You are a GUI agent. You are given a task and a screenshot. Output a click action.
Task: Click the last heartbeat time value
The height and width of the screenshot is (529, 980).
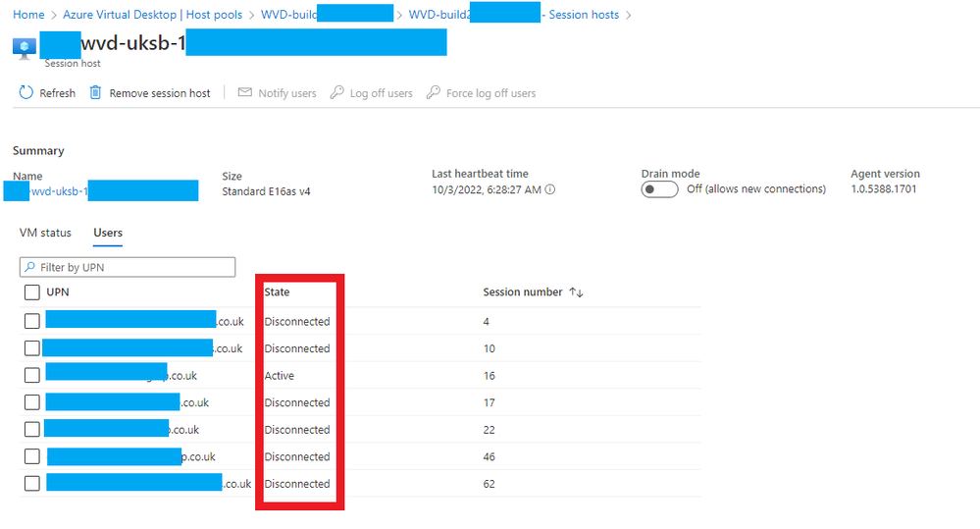pyautogui.click(x=487, y=189)
